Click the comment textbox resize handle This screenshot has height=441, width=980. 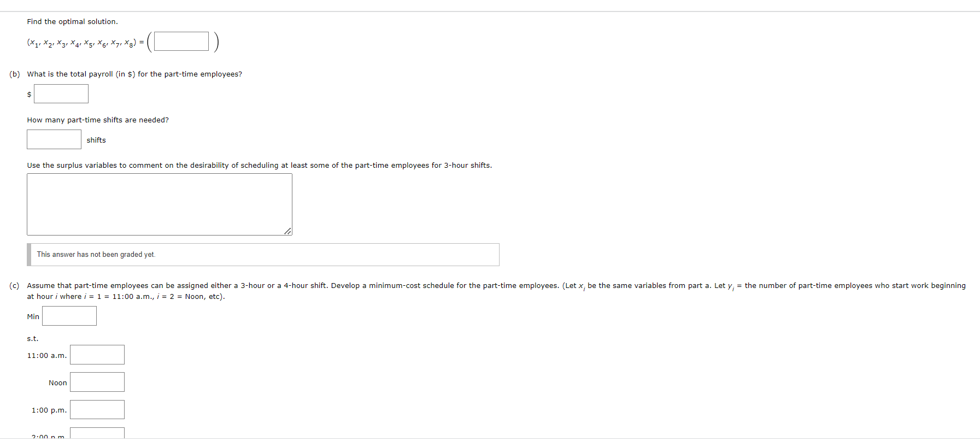point(287,231)
